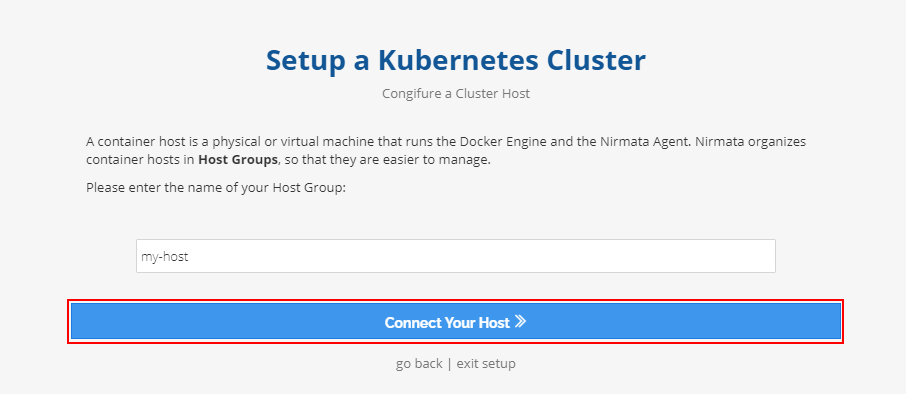The width and height of the screenshot is (906, 394).
Task: Click the 'Please enter the name' prompt
Action: point(216,188)
